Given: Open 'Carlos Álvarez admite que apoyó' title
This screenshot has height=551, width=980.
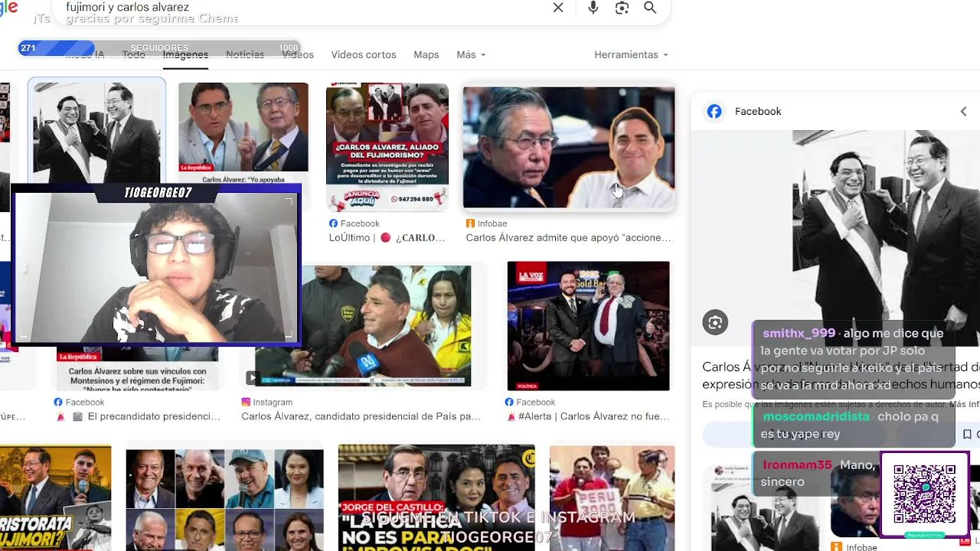Looking at the screenshot, I should 568,238.
